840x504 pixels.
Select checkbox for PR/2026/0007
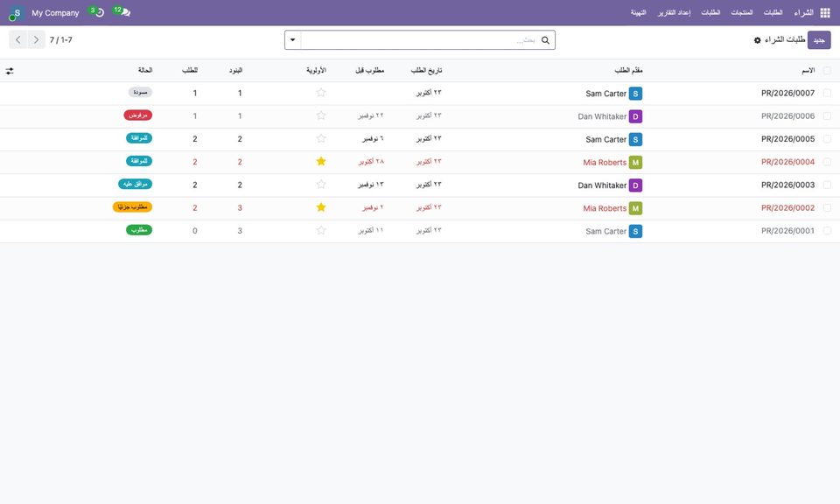(827, 94)
